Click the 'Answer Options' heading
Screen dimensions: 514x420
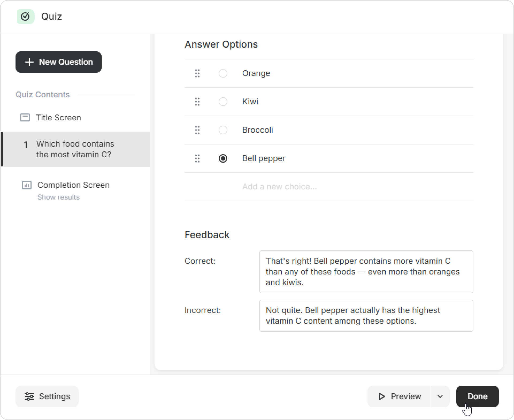pos(221,44)
